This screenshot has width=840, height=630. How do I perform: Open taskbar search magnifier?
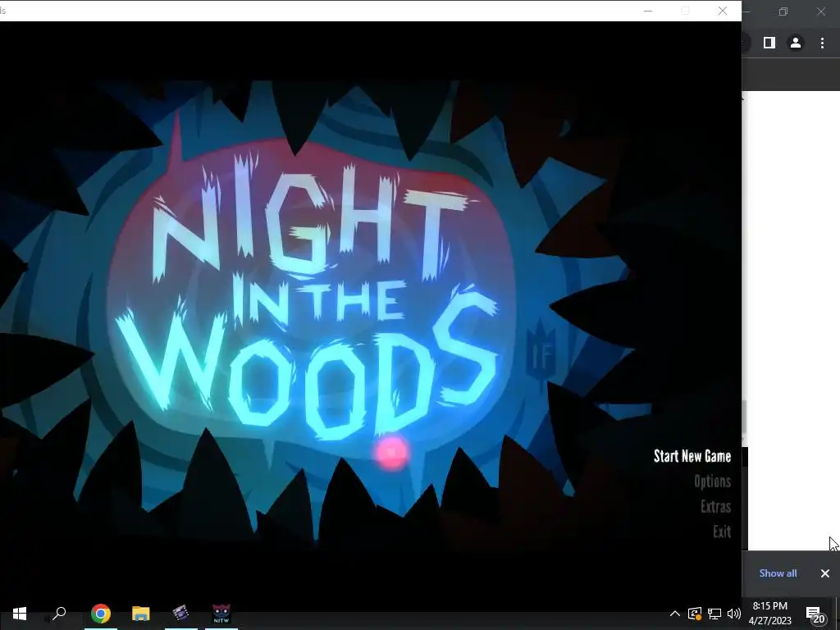pyautogui.click(x=59, y=614)
